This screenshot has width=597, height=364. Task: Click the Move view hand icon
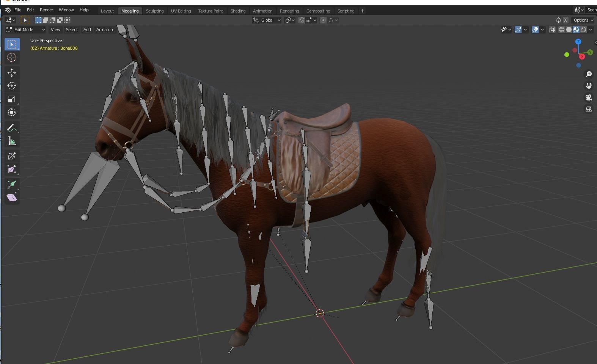tap(588, 86)
